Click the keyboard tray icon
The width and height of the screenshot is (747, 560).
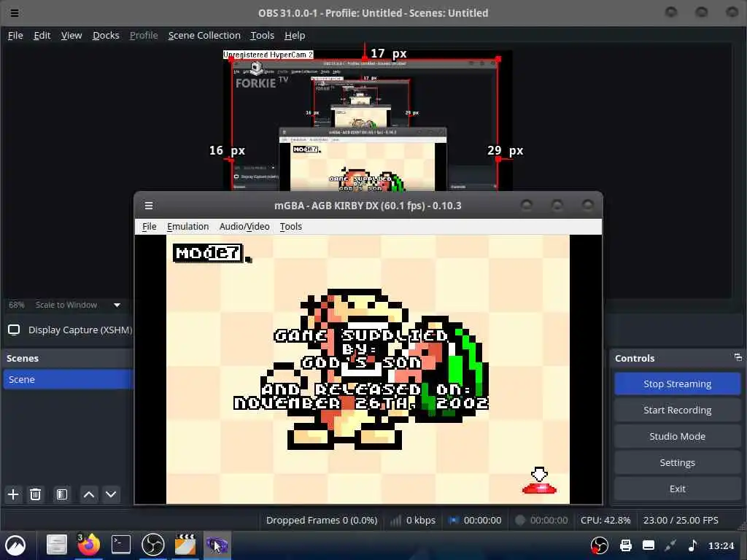[x=649, y=545]
